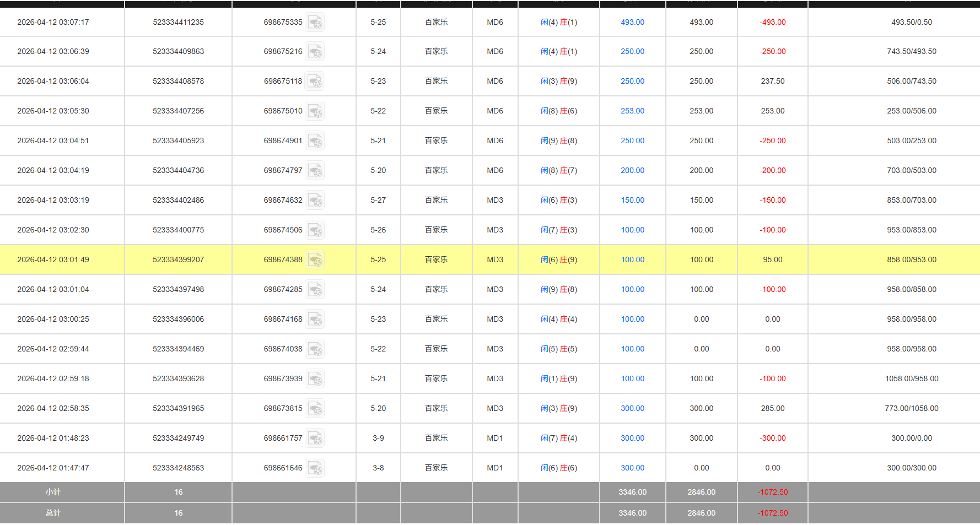Viewport: 980px width, 525px height.
Task: Open bet amount link at 03:06:04 row
Action: pos(632,82)
